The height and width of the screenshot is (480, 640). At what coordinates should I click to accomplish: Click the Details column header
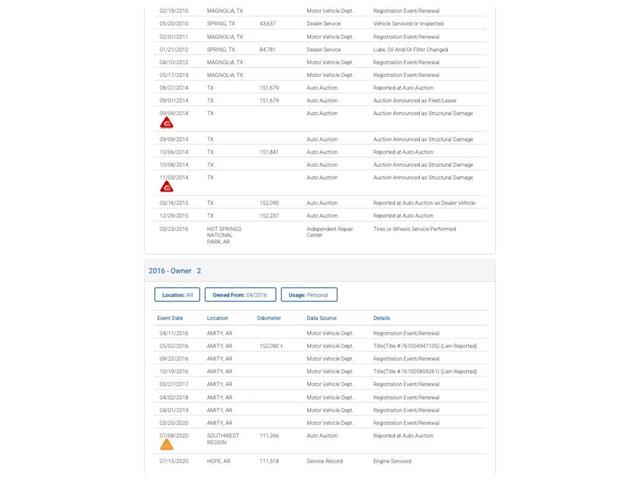382,318
